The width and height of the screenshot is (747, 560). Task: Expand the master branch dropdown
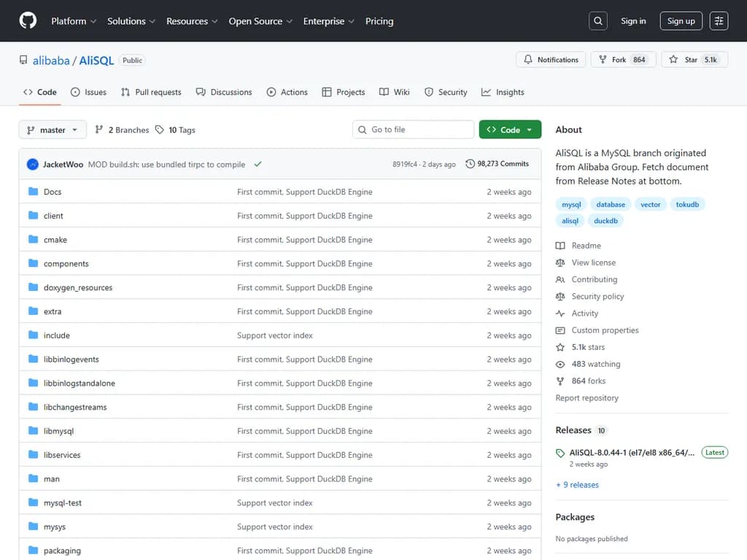[x=53, y=130]
